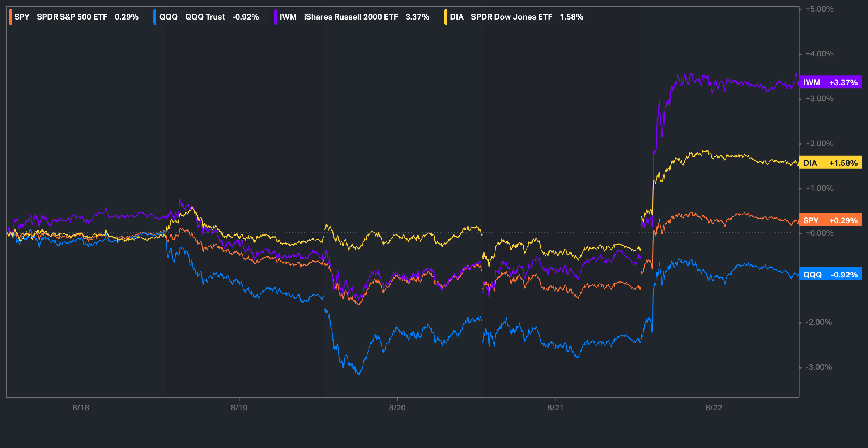Click the -3.00% label on percentage axis
Viewport: 868px width, 448px height.
tap(818, 367)
